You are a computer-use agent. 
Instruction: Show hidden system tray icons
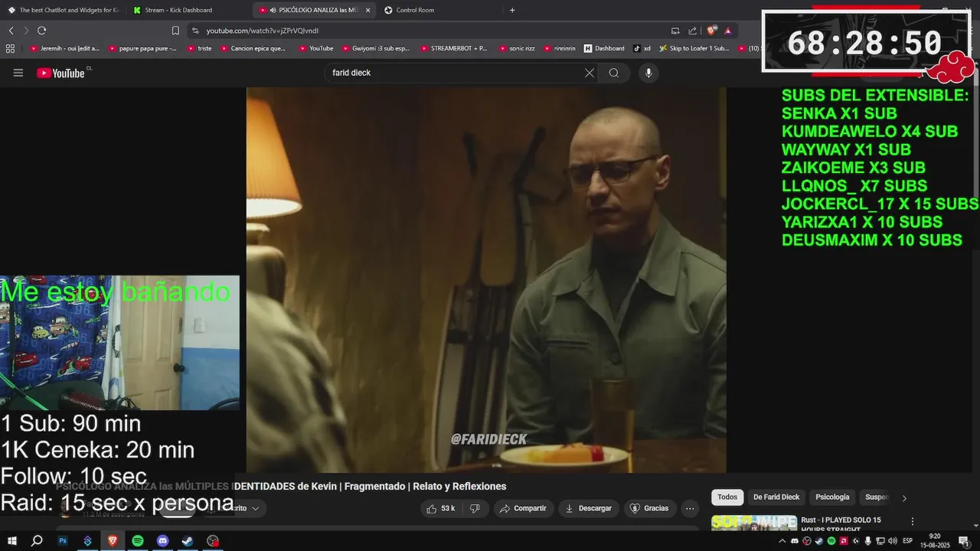click(782, 541)
